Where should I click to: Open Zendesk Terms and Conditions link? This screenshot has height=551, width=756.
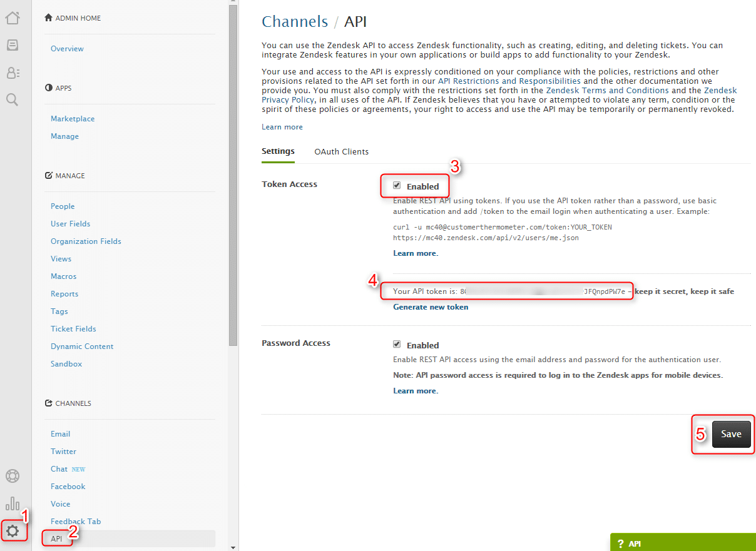tap(608, 91)
